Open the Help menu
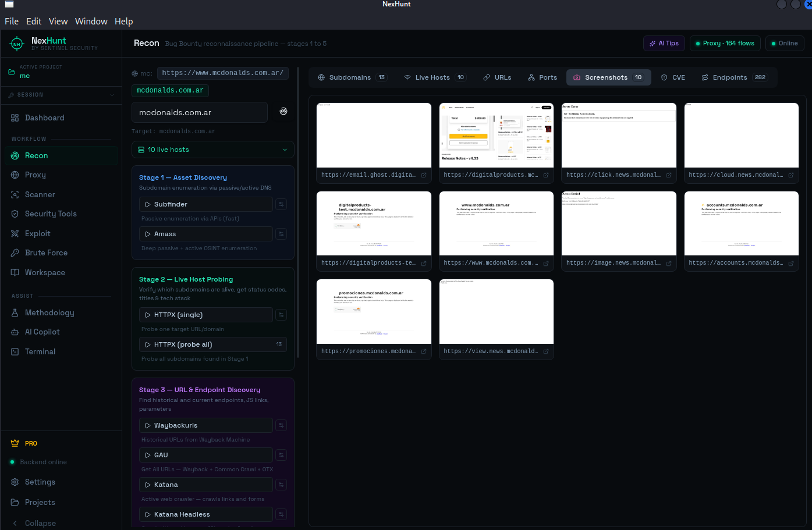 (123, 21)
